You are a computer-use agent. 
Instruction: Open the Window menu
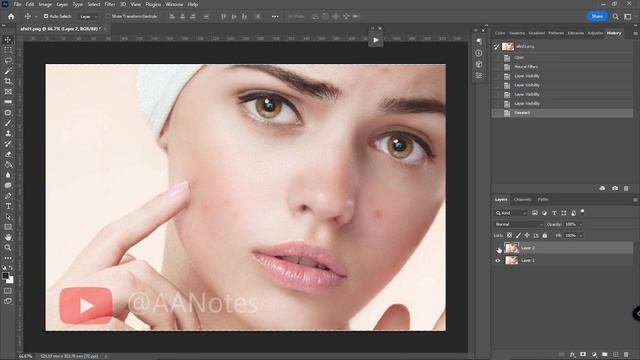pos(174,4)
